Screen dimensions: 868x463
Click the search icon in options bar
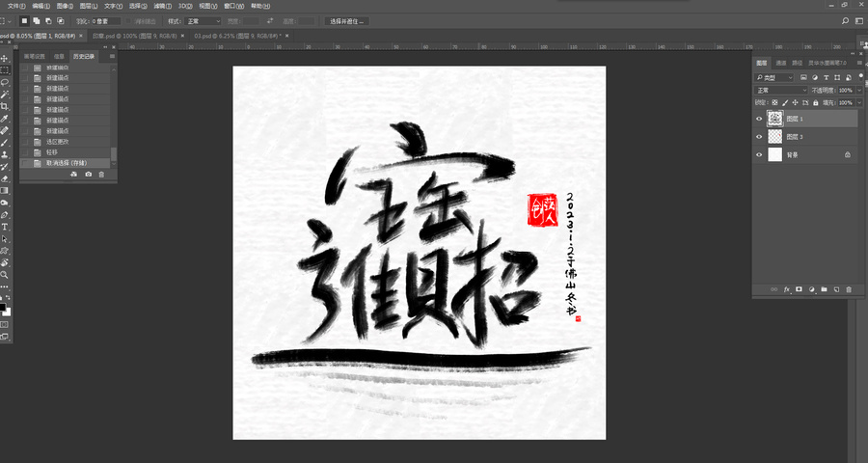[845, 21]
